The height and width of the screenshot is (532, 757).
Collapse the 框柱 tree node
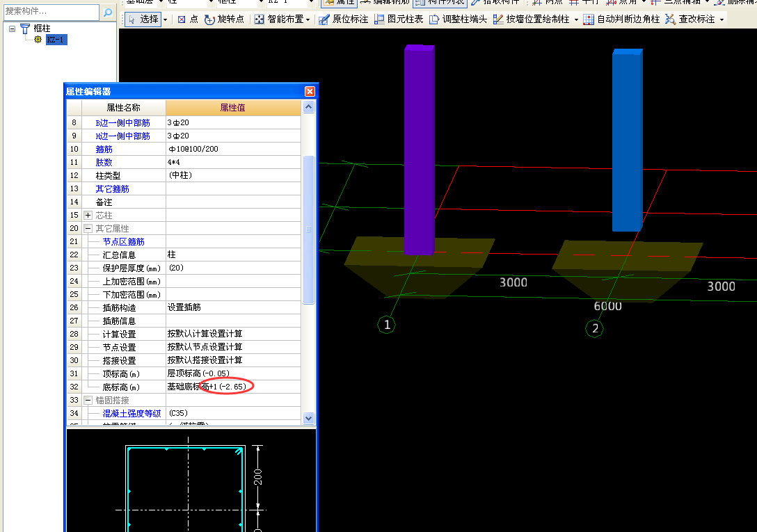[12, 29]
